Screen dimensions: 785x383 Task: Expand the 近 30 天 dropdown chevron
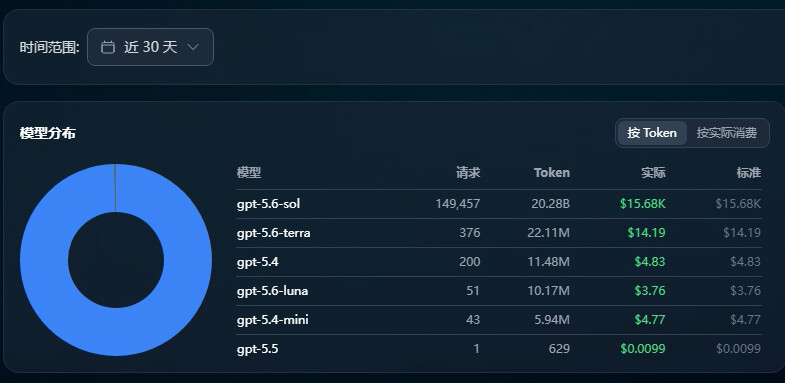[193, 47]
